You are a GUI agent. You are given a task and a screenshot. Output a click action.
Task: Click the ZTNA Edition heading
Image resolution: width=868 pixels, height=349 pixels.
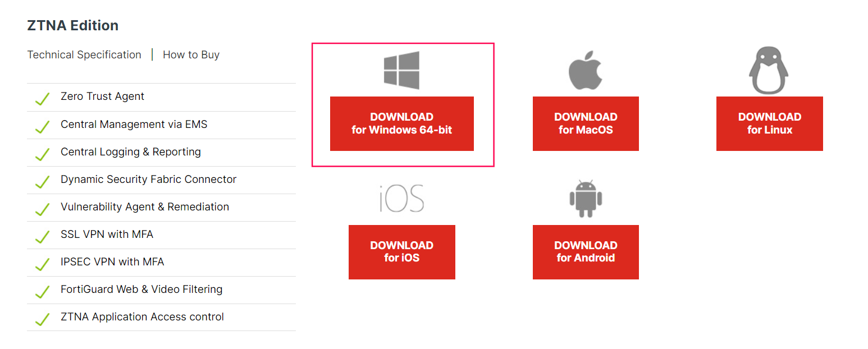[x=73, y=25]
